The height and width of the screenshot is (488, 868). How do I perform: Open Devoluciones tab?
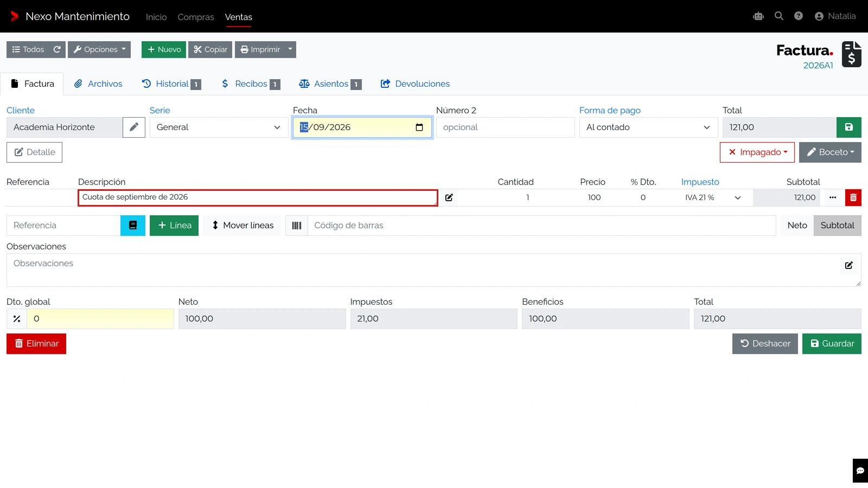point(415,84)
